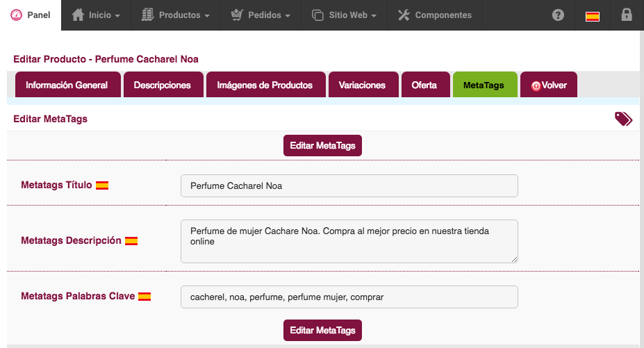
Task: Click the 'Metatags Título' label
Action: pos(56,185)
